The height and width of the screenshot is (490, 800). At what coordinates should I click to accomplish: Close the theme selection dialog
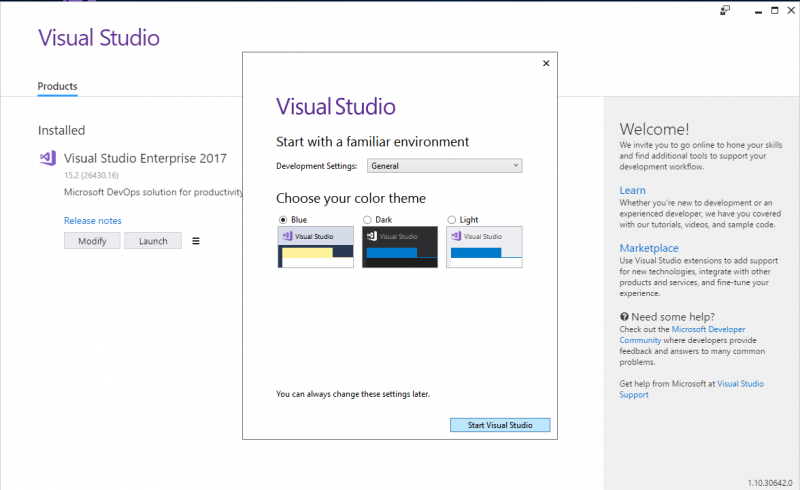coord(546,63)
